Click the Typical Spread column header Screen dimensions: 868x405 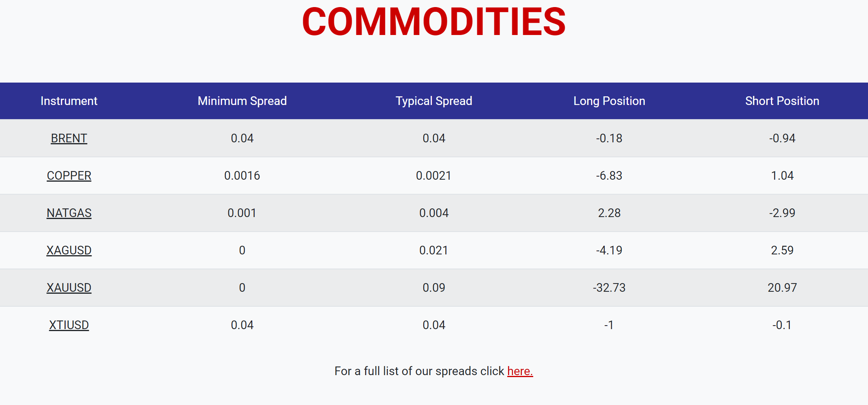click(434, 101)
